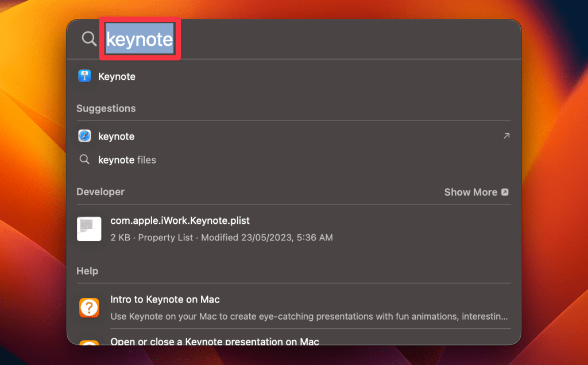
Task: Click the Safari icon for keynote suggestion
Action: (x=84, y=136)
